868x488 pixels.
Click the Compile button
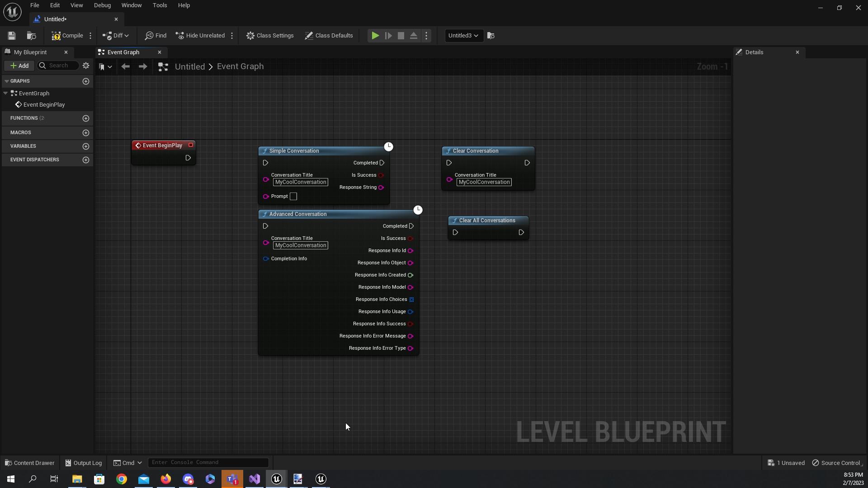[x=67, y=36]
